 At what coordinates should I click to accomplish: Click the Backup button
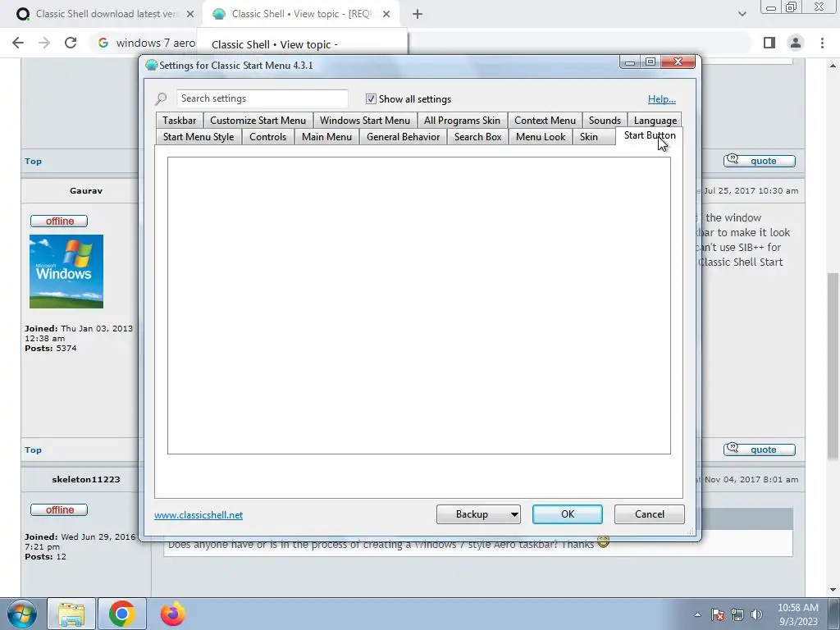tap(472, 514)
